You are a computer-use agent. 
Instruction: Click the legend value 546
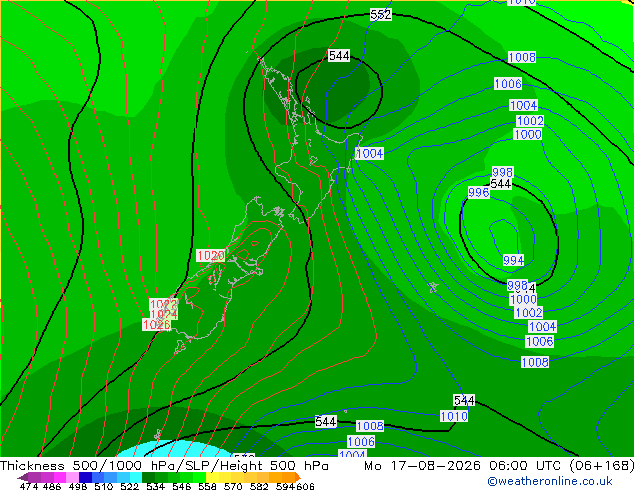pos(181,486)
